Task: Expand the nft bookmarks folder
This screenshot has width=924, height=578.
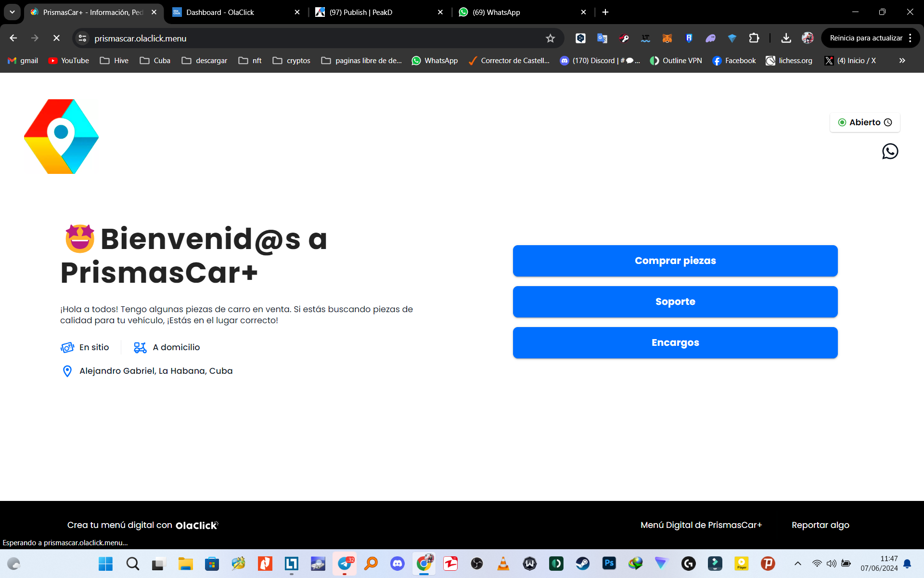Action: coord(250,61)
